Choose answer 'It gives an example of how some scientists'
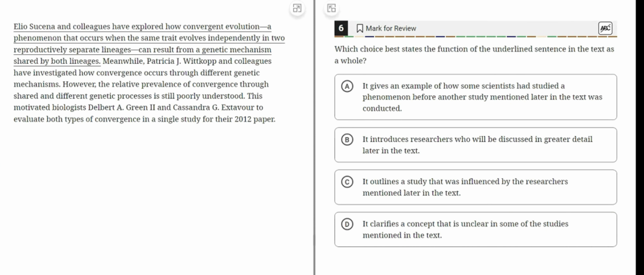 click(x=476, y=97)
